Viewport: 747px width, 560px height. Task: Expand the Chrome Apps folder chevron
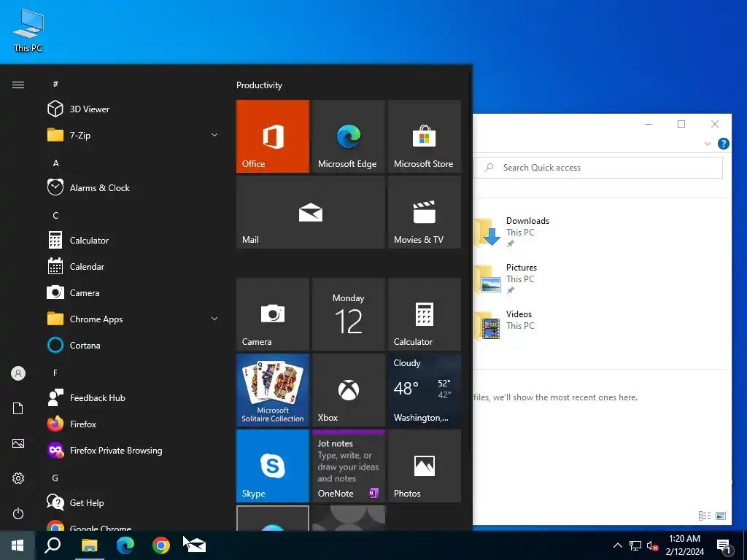214,319
